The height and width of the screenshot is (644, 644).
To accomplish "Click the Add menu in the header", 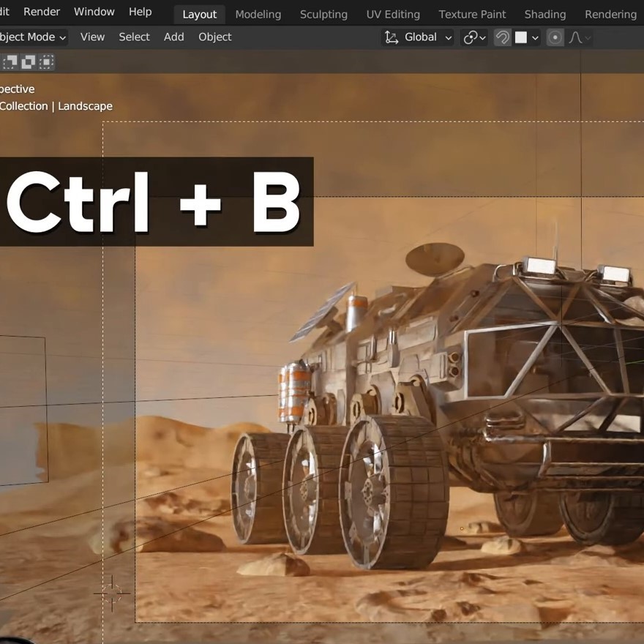I will [x=173, y=37].
